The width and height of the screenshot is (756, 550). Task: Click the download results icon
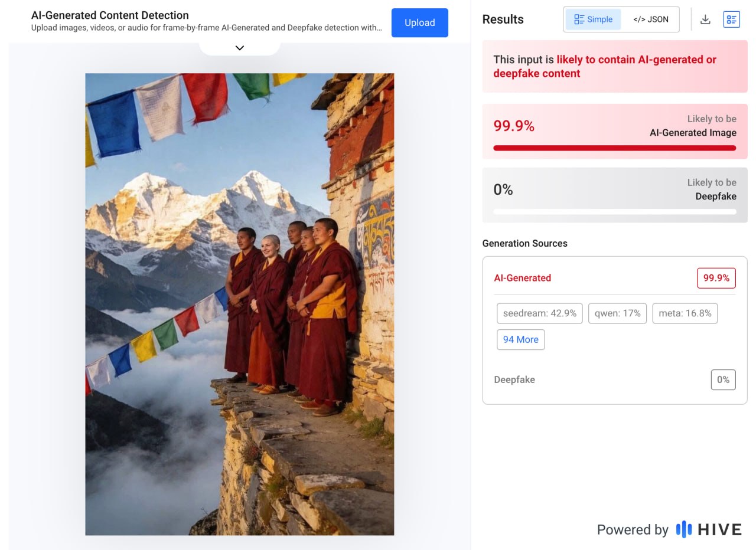pyautogui.click(x=705, y=19)
